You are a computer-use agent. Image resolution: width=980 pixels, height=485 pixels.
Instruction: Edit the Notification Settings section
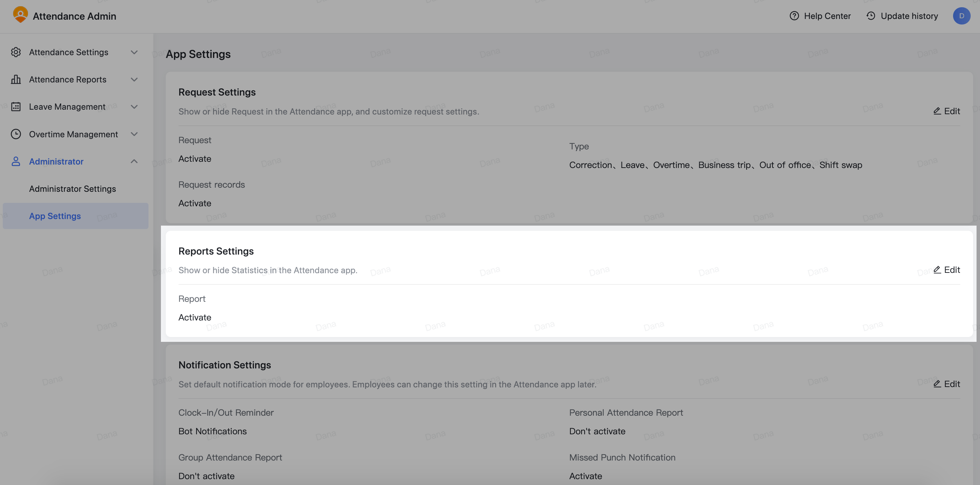[x=947, y=384]
